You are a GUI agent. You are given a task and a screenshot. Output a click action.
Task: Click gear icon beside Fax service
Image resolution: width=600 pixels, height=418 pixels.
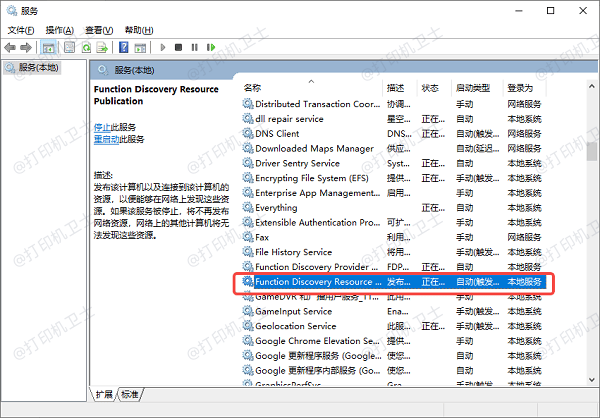tap(248, 237)
